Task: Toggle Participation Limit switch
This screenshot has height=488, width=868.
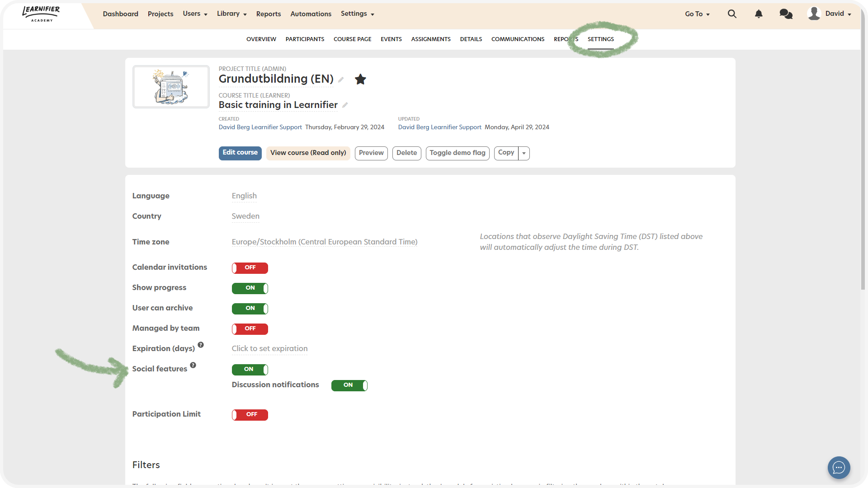Action: click(x=250, y=415)
